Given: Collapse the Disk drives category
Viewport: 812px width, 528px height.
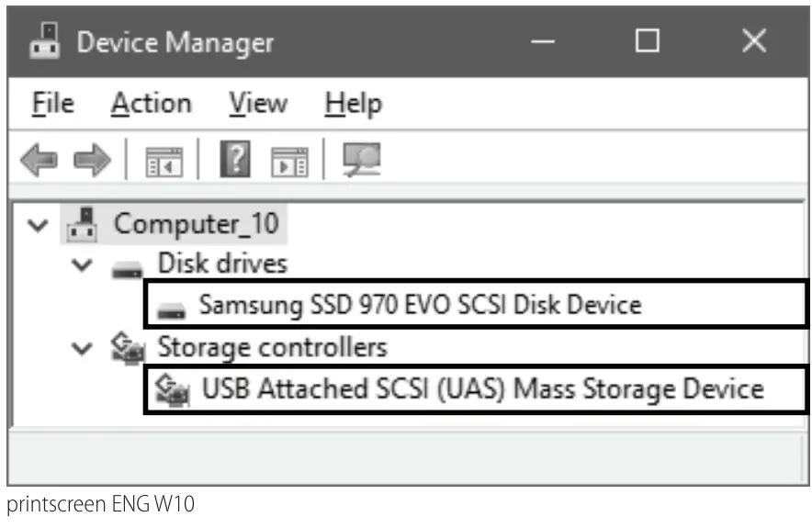Looking at the screenshot, I should [84, 265].
